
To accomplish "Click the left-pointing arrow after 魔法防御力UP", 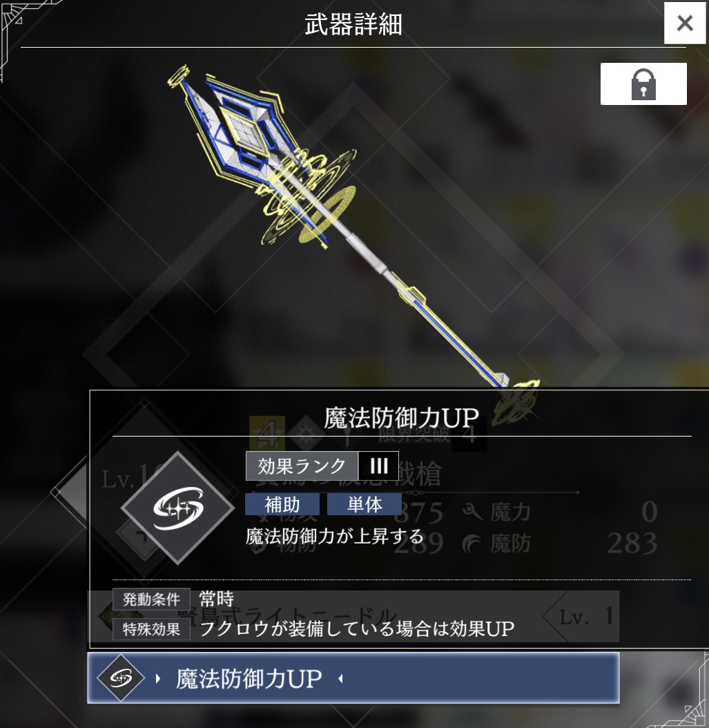I will [340, 679].
